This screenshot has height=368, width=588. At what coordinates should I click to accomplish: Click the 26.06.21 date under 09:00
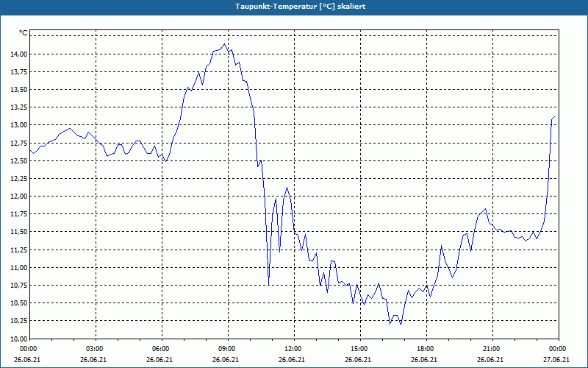tap(226, 360)
